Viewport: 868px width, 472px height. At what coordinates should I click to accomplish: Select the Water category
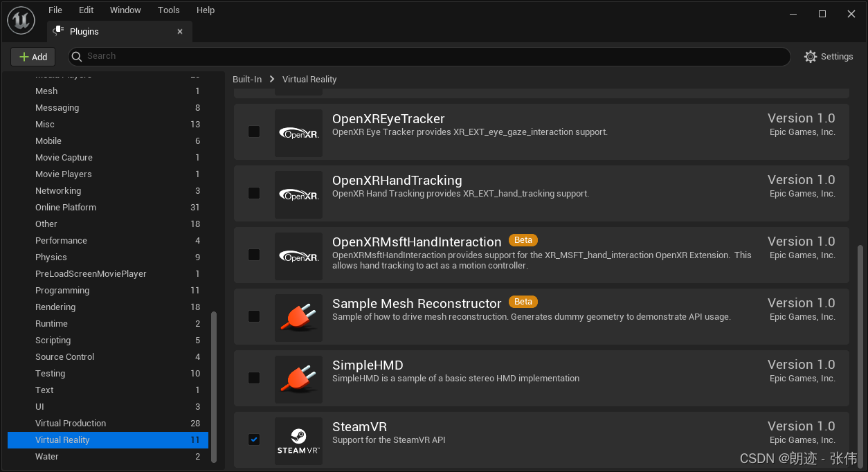coord(108,457)
